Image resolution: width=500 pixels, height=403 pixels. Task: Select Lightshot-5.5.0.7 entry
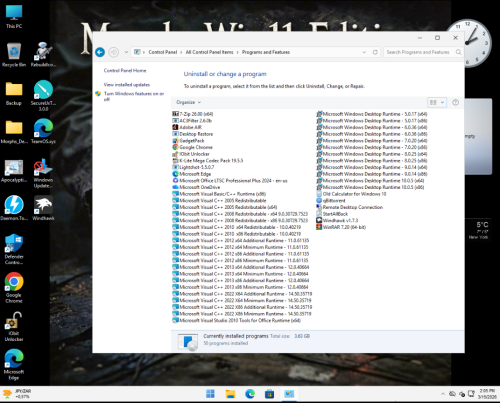[193, 167]
